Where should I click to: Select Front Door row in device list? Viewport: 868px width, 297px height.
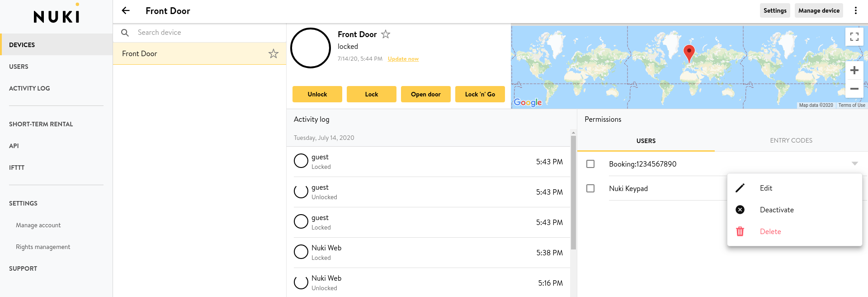tap(199, 53)
